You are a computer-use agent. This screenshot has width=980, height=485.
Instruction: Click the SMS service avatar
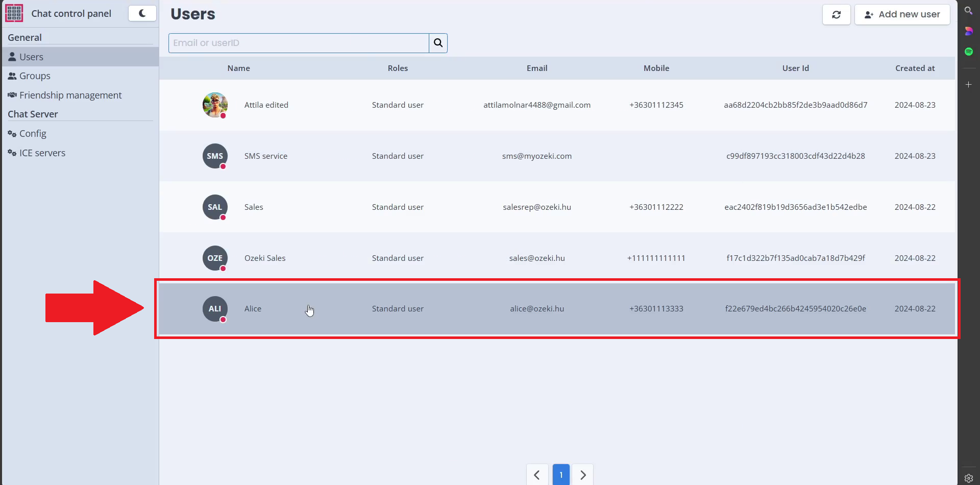(x=215, y=156)
